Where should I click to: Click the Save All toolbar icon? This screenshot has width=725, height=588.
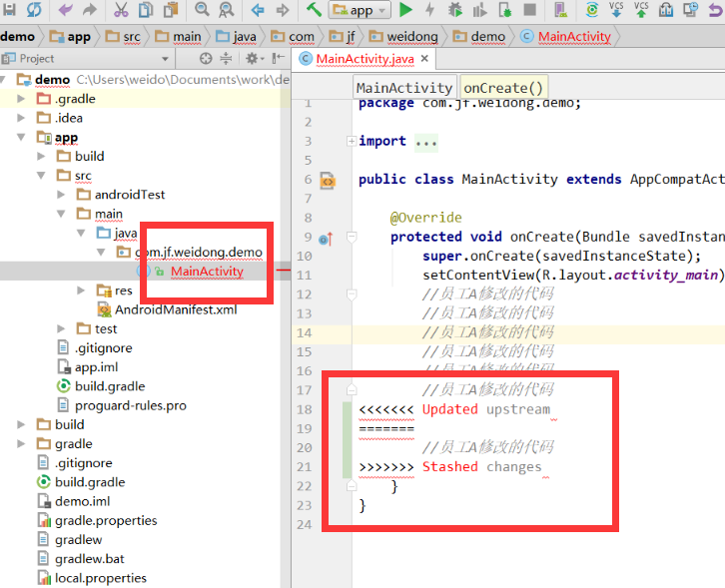[x=9, y=9]
